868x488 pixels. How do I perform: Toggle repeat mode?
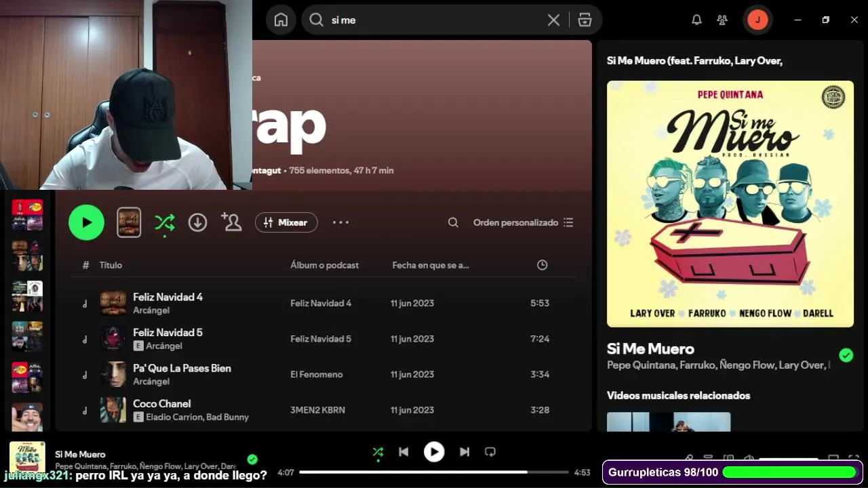click(490, 452)
